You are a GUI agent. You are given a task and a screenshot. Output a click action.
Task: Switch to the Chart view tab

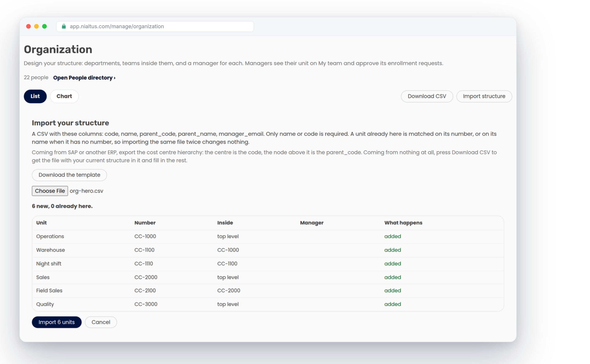[64, 96]
